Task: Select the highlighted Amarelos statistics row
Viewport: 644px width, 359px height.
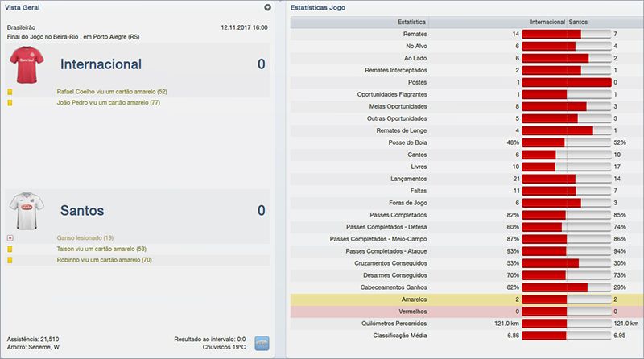Action: click(467, 299)
